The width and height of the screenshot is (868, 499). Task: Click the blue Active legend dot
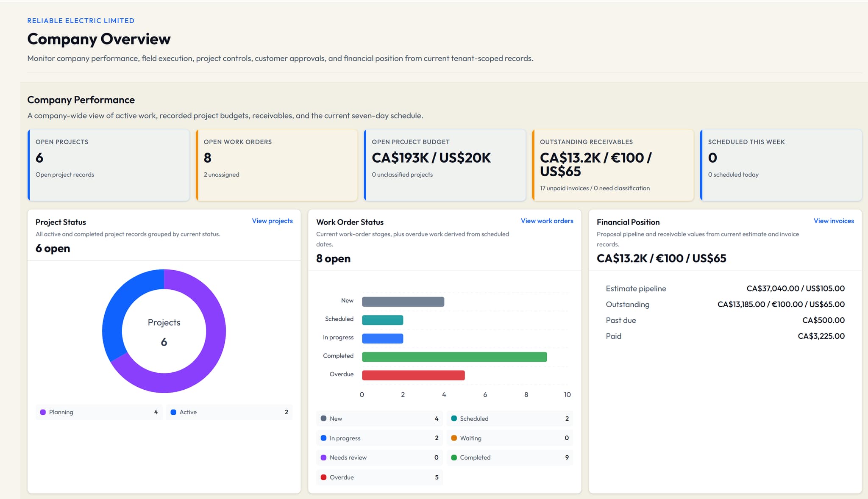pyautogui.click(x=173, y=412)
